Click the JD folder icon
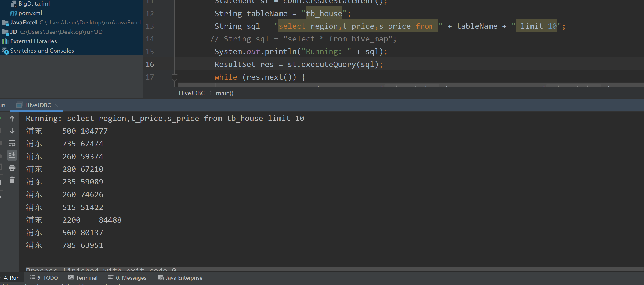Image resolution: width=644 pixels, height=285 pixels. click(x=5, y=32)
